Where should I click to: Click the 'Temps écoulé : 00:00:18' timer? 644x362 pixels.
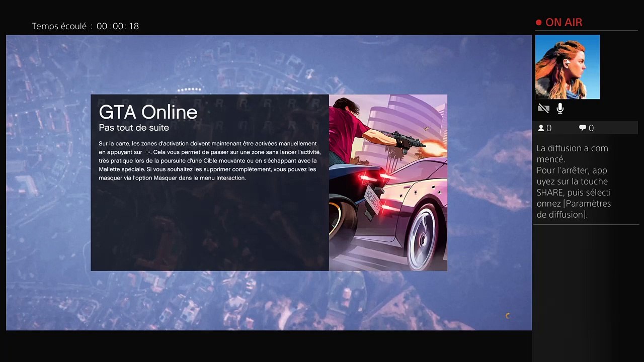pos(85,26)
